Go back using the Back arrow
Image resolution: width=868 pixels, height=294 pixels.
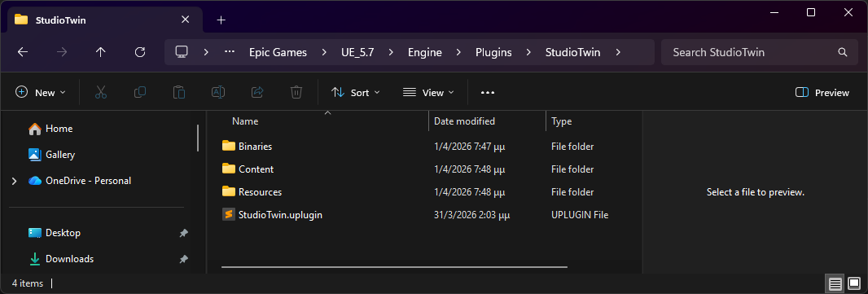point(22,52)
